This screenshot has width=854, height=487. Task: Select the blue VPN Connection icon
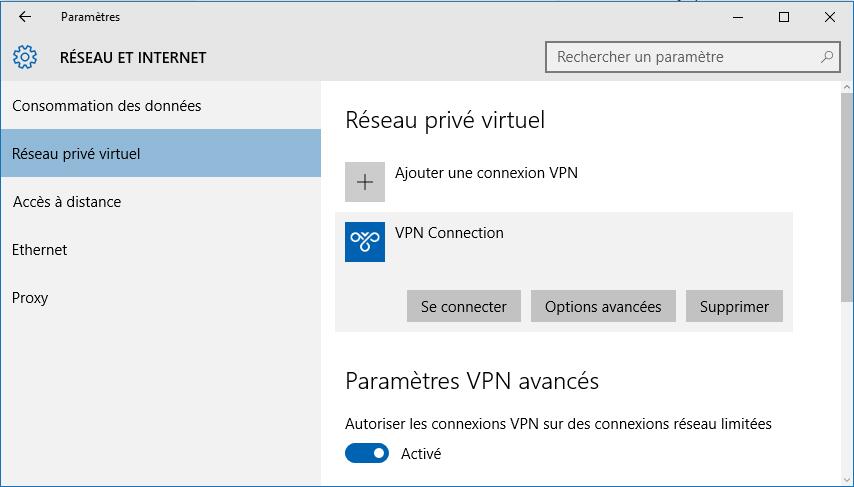coord(365,242)
